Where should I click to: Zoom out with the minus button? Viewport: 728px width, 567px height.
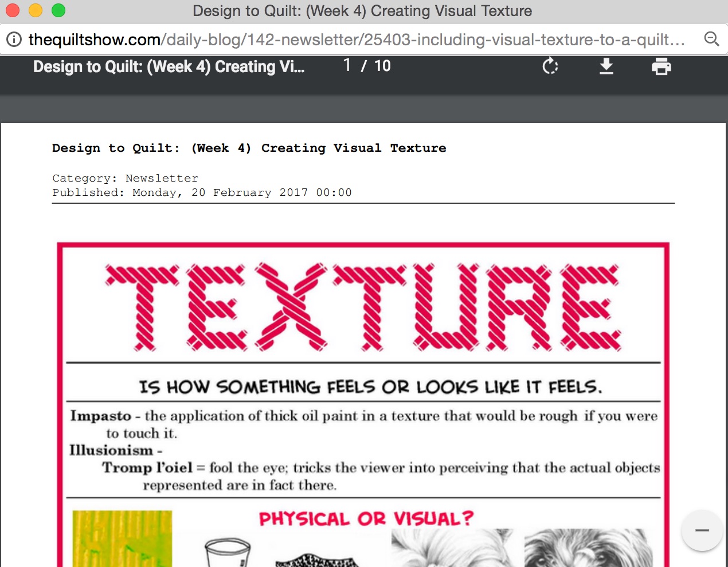click(702, 530)
